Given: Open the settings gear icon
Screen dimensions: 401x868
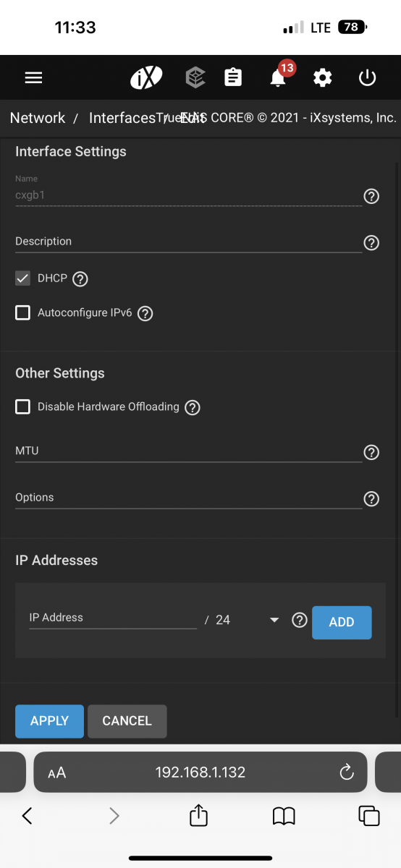Looking at the screenshot, I should pyautogui.click(x=322, y=77).
